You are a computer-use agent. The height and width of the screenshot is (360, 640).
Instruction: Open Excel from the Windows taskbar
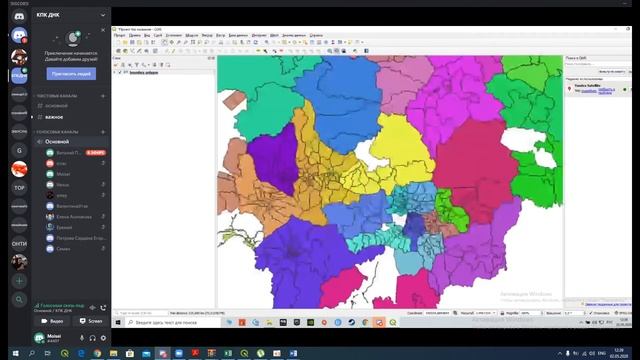click(x=228, y=353)
